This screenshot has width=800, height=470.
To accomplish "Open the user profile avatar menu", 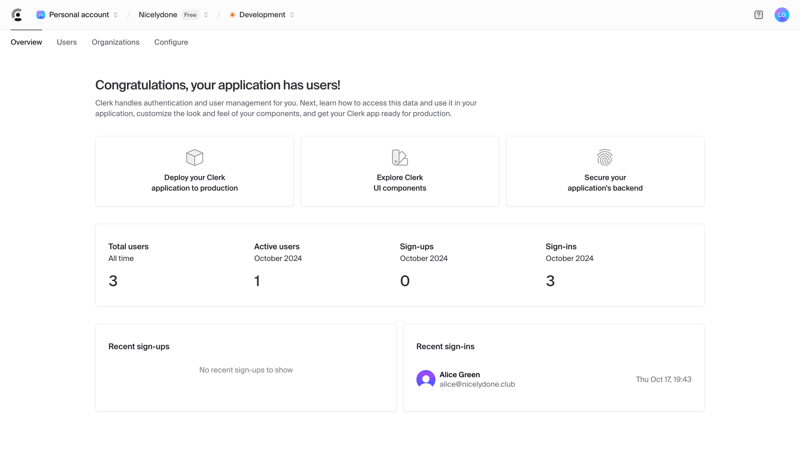I will point(782,15).
